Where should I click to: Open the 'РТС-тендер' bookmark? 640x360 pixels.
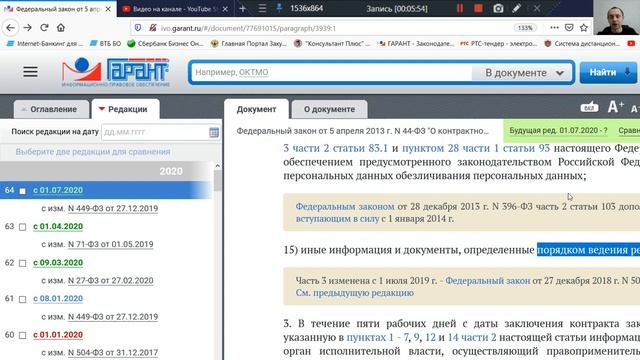tap(498, 43)
